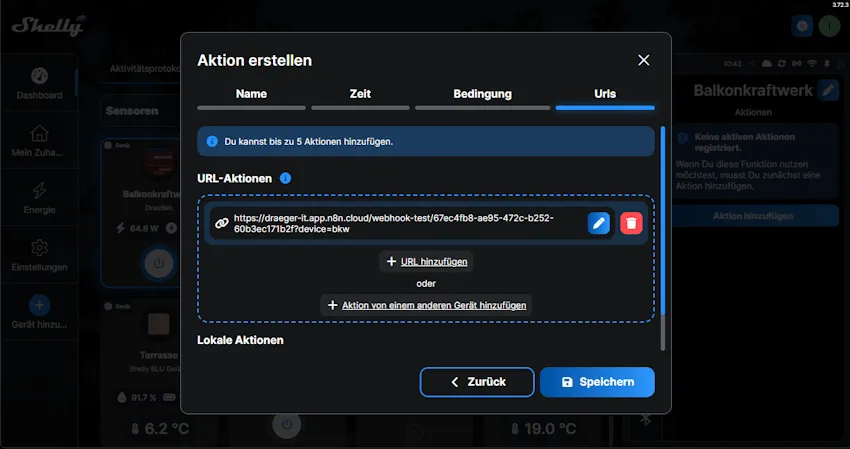
Task: Click Aktion von einem anderen Gerät hinzufügen
Action: (426, 305)
